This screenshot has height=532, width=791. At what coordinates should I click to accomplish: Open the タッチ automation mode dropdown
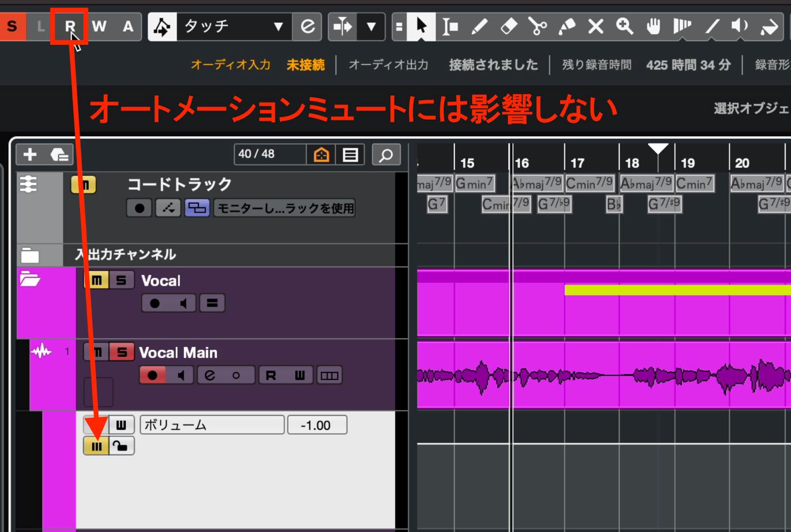pos(234,27)
